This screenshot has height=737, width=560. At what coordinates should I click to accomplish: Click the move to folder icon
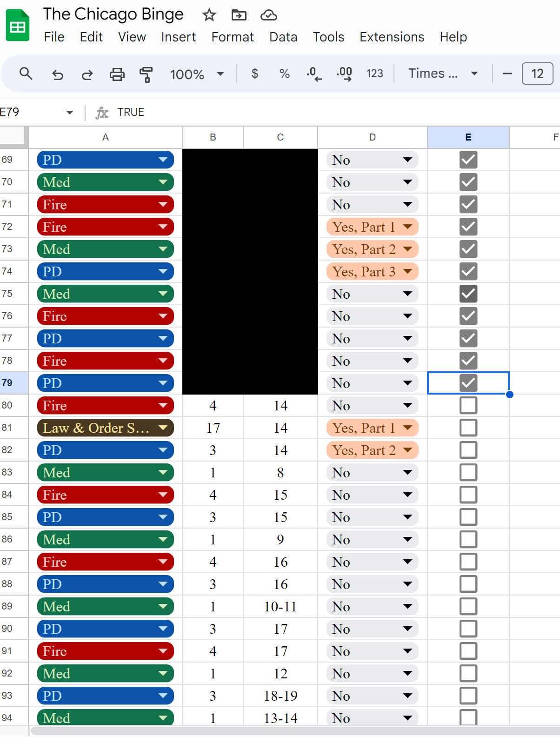coord(239,15)
